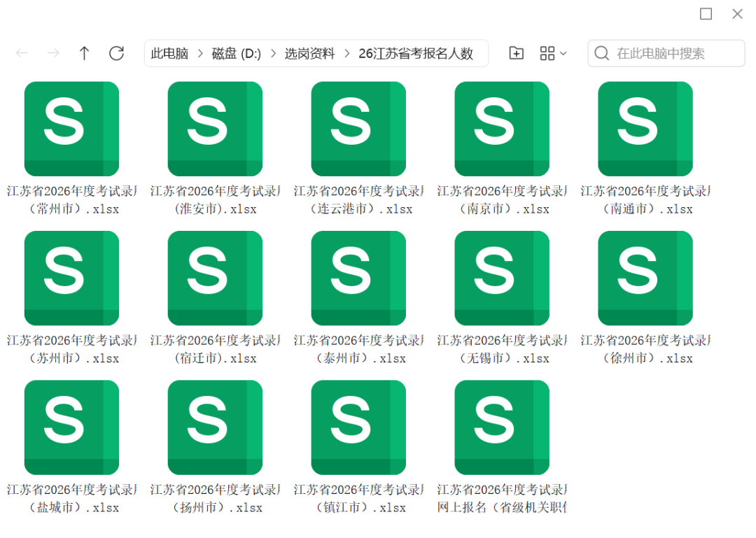This screenshot has width=756, height=538.
Task: Click the forward navigation arrow
Action: [x=53, y=53]
